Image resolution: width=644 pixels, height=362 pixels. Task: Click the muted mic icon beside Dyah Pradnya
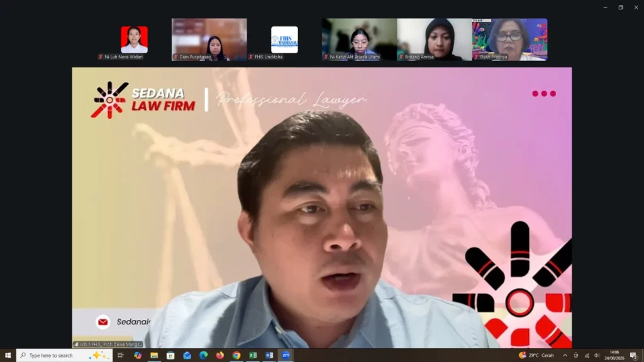point(477,57)
